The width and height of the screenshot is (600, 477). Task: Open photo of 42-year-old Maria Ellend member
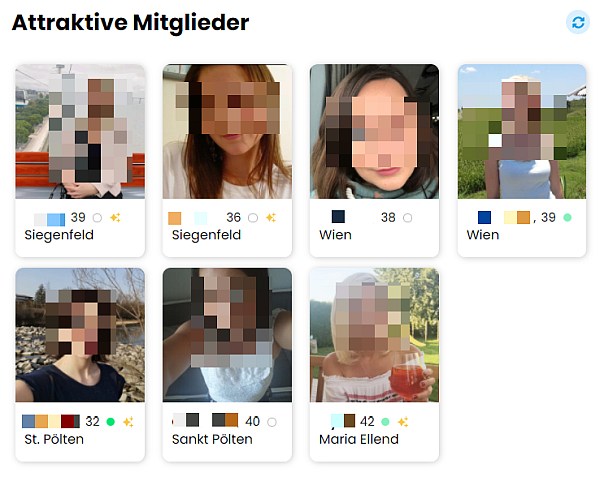374,335
